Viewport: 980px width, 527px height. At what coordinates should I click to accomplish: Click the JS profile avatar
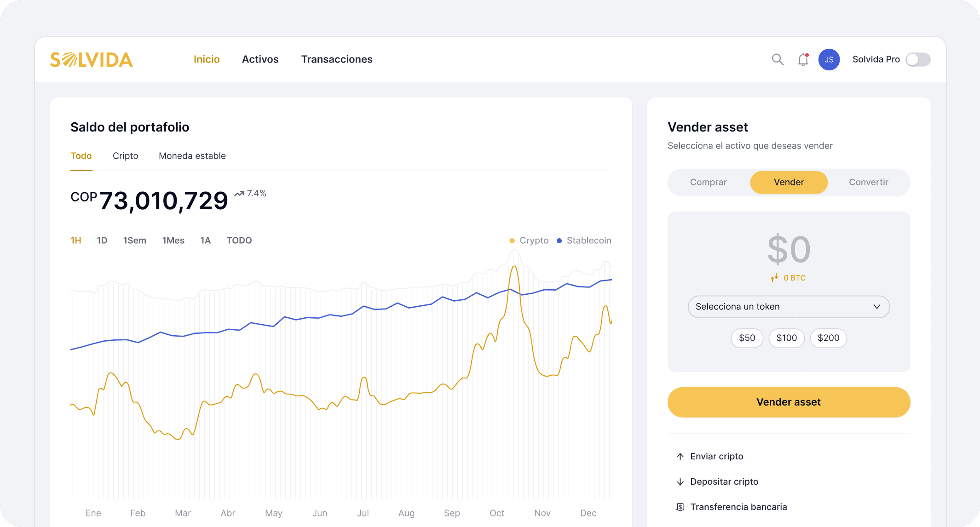click(x=829, y=59)
